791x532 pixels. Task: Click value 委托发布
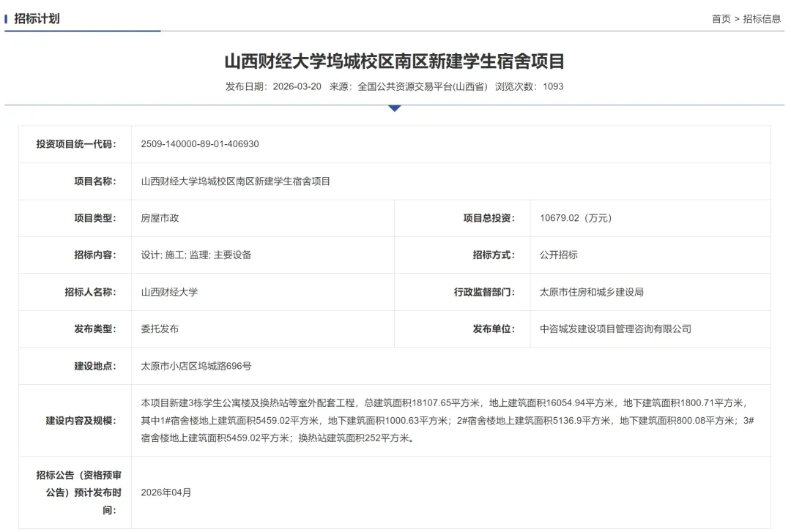[x=160, y=329]
